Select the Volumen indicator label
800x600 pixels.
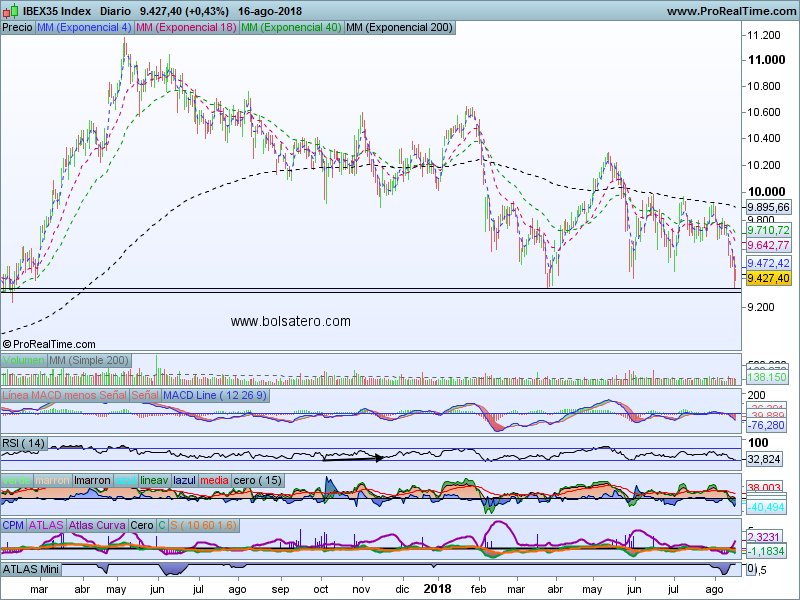24,360
